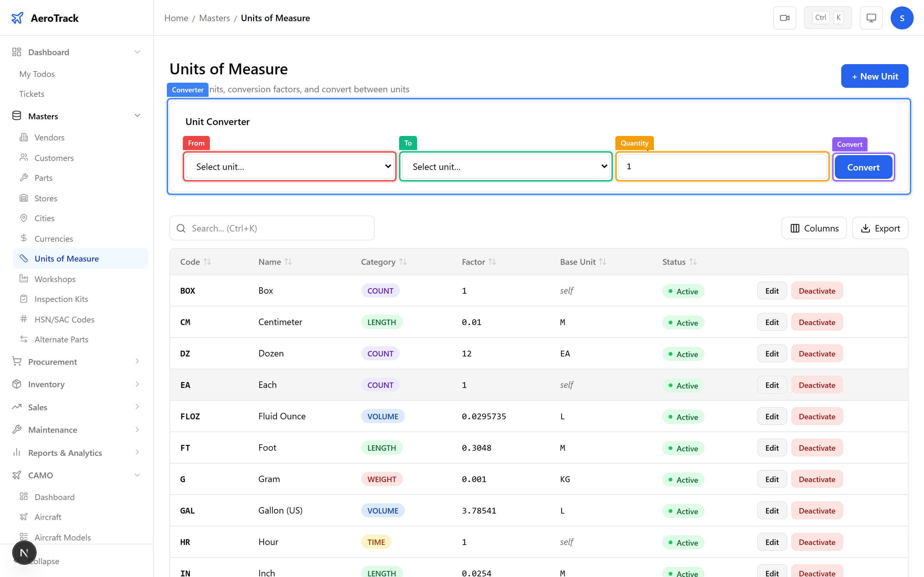Open the user avatar S icon
Viewport: 924px width, 577px height.
tap(902, 18)
